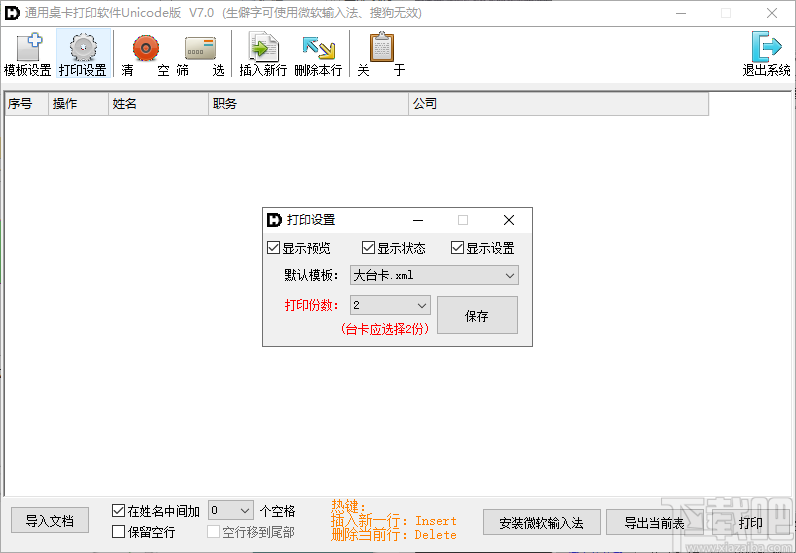Exit via the 退出系统 icon
796x553 pixels.
(766, 54)
